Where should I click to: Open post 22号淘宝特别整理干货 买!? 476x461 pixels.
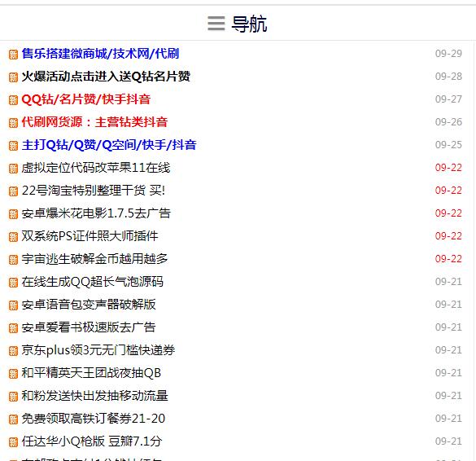click(x=94, y=191)
